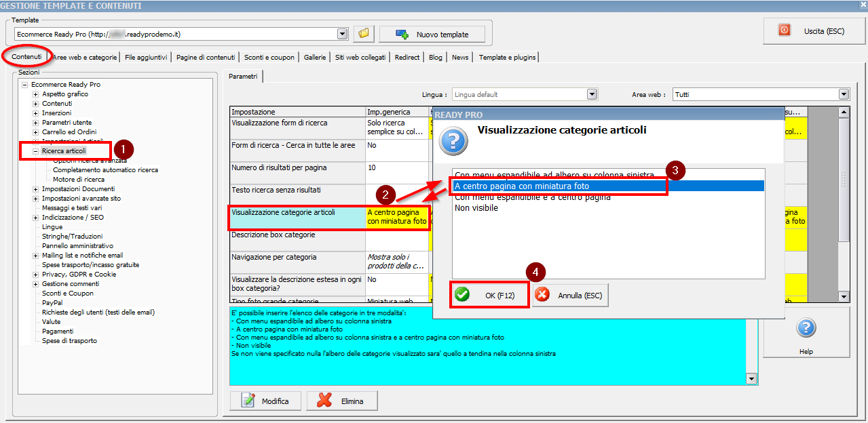Select Pagamenti in the Sezioni tree
Screen dimensions: 868x423
(x=58, y=331)
